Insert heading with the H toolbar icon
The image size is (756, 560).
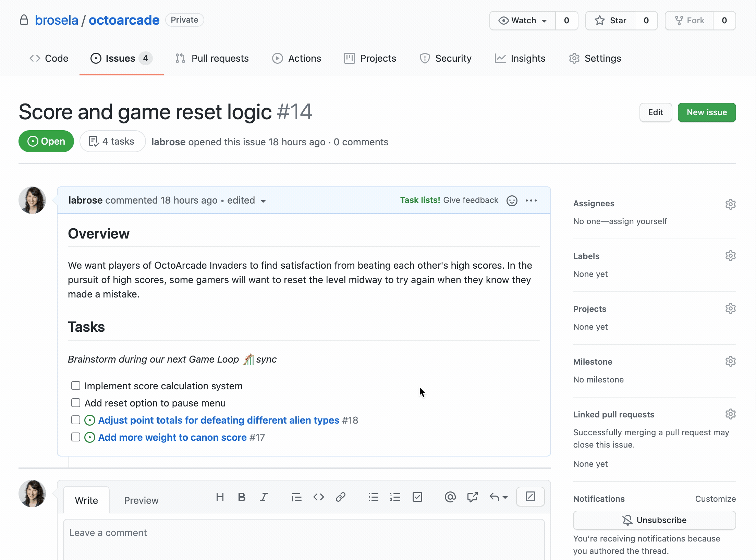(x=220, y=497)
